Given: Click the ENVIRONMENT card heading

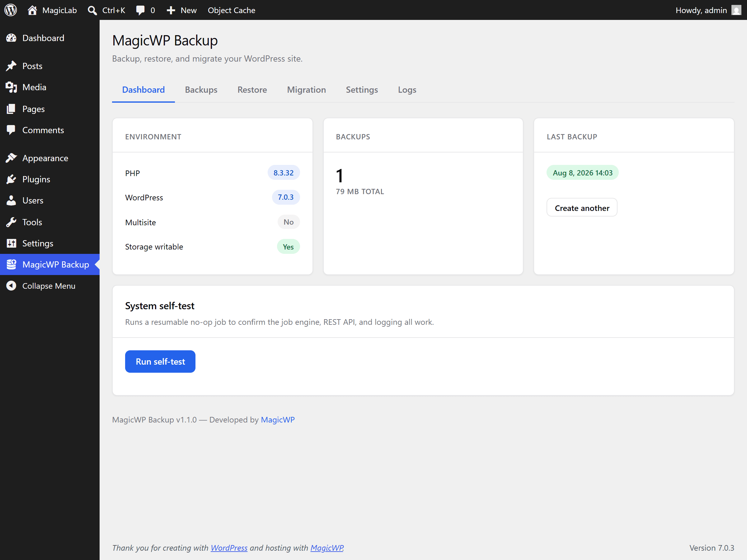Looking at the screenshot, I should (x=153, y=137).
